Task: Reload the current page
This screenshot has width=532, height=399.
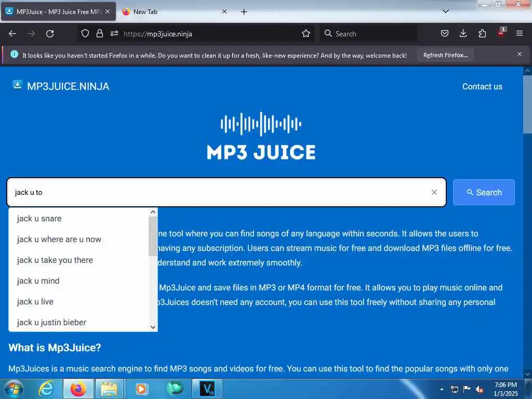Action: 50,34
